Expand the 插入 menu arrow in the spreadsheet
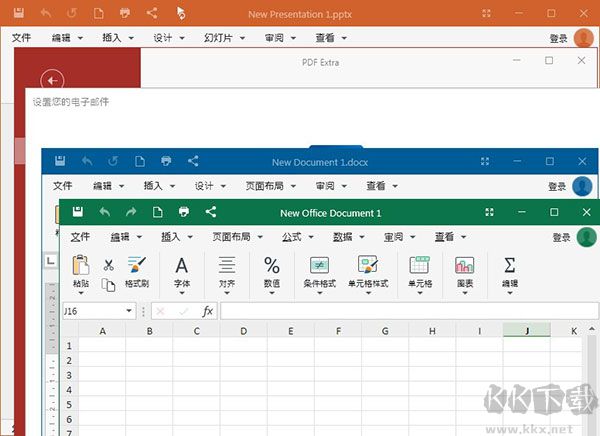This screenshot has width=600, height=436. pyautogui.click(x=190, y=237)
